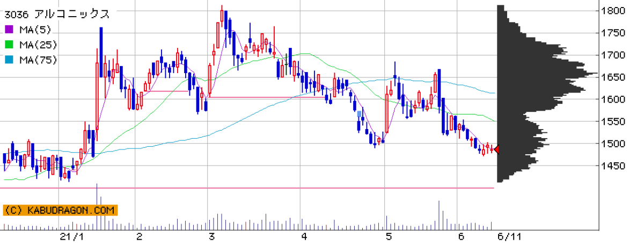Click the 1700 price axis label
644x243 pixels.
pos(613,55)
